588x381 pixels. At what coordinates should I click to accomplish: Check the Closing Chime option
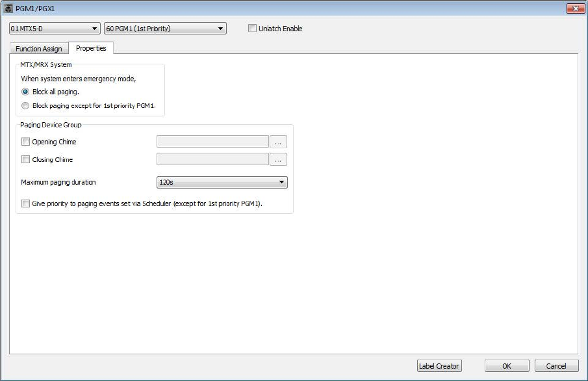click(x=25, y=159)
